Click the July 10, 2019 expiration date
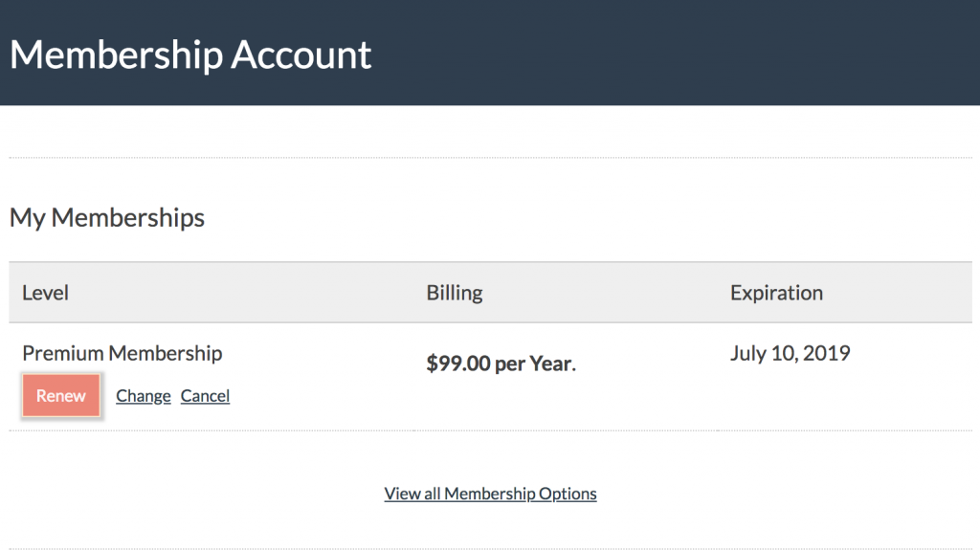The image size is (980, 551). pos(790,353)
